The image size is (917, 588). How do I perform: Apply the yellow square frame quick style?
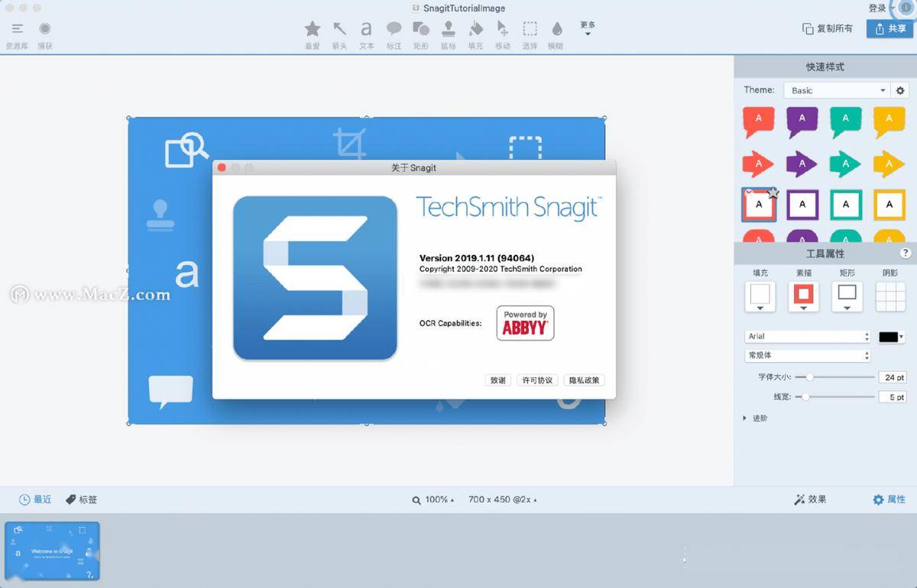[889, 205]
